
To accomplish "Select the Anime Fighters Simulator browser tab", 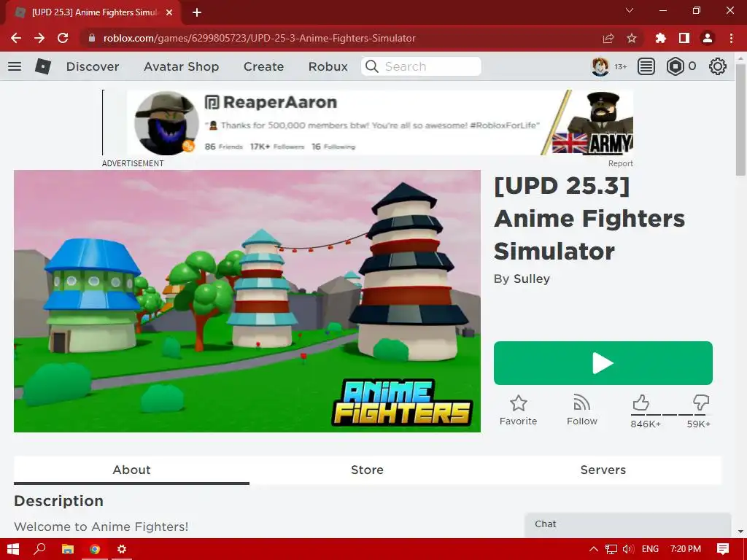I will point(93,12).
